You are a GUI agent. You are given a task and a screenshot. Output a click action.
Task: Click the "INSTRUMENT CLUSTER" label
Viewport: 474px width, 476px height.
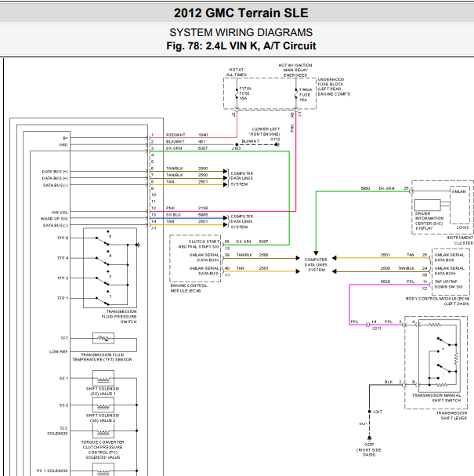(460, 240)
